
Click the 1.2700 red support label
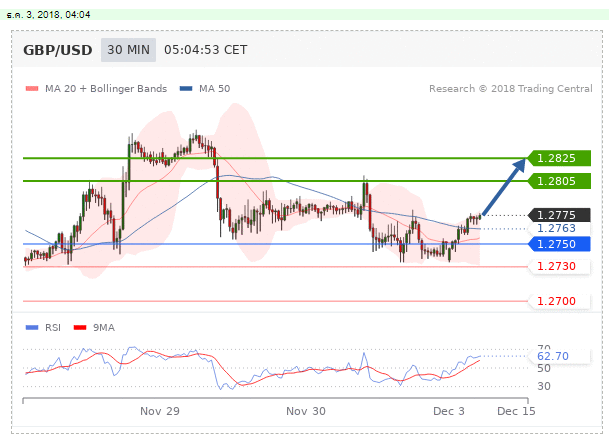pos(559,301)
